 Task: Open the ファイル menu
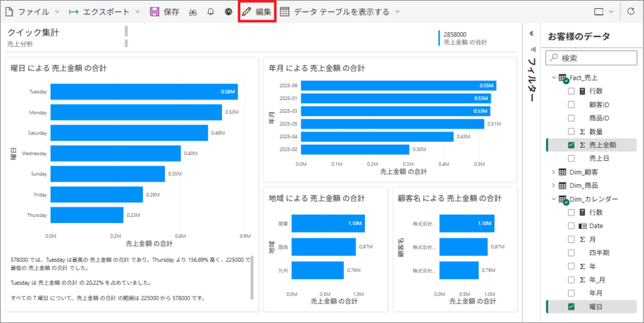point(33,12)
